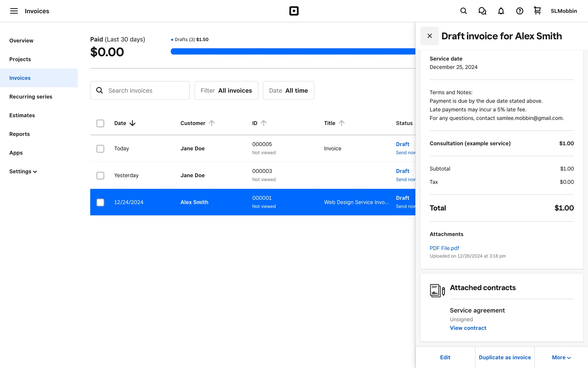This screenshot has height=368, width=588.
Task: Open the shopping cart icon
Action: [537, 11]
